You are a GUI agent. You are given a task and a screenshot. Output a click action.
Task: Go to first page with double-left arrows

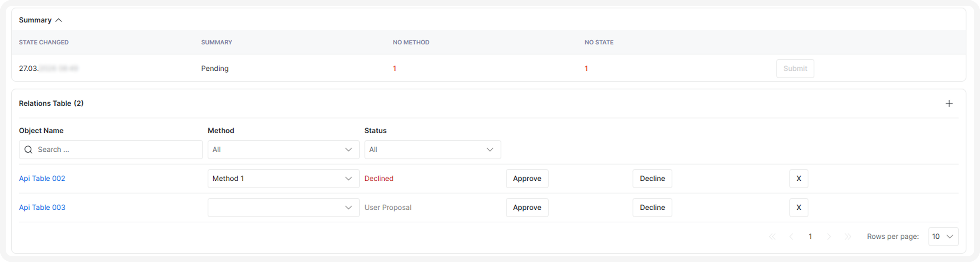[772, 237]
